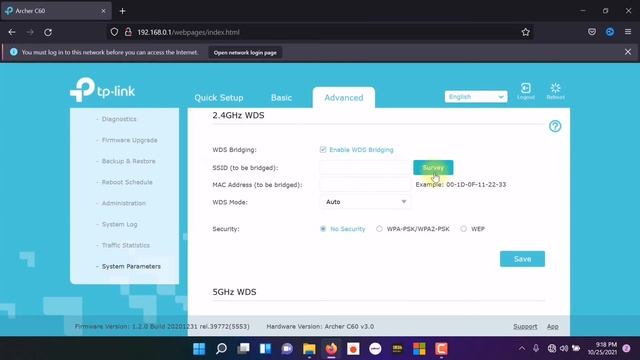Click Open network login page button
Viewport: 640px width, 360px height.
245,53
